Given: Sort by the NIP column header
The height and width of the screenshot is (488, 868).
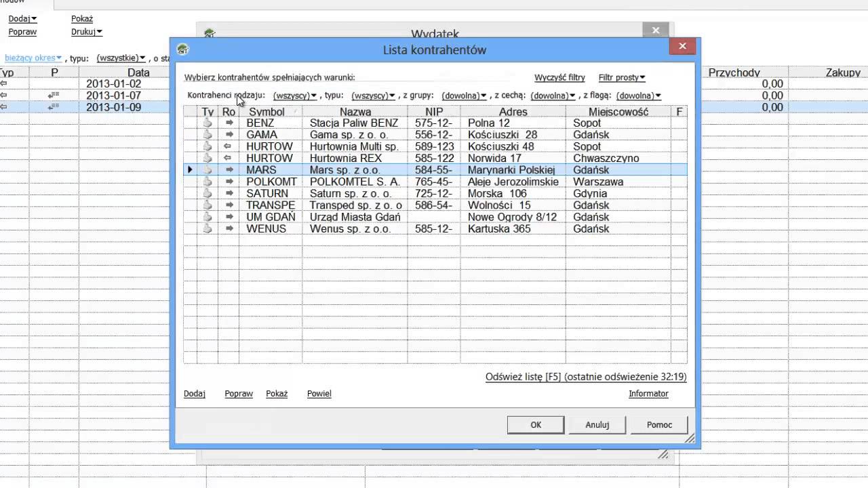Looking at the screenshot, I should point(434,112).
